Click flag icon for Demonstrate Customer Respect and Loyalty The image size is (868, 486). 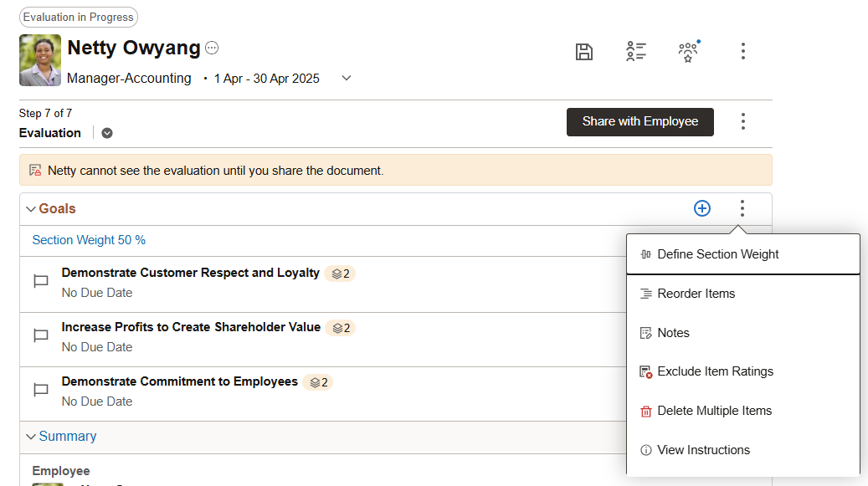click(x=41, y=281)
